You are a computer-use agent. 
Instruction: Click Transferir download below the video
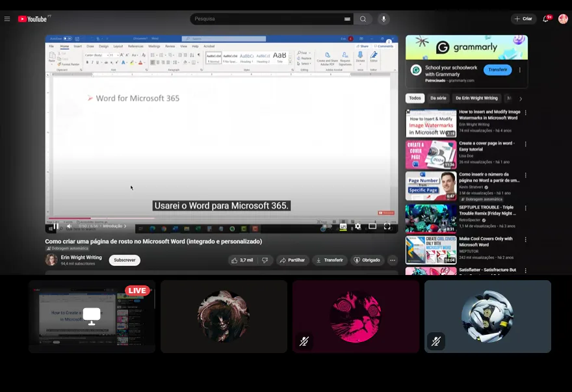[x=330, y=260]
